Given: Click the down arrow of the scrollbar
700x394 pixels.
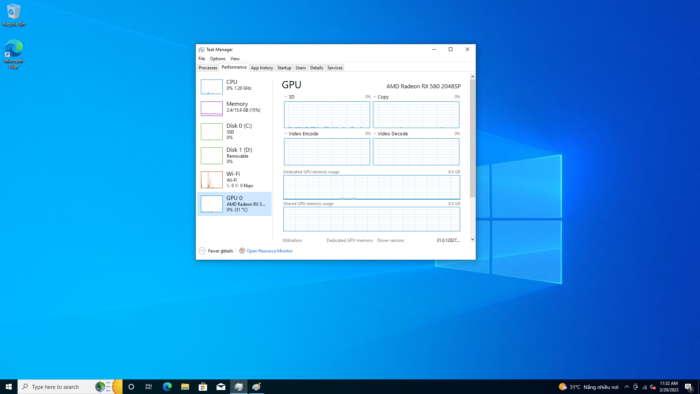Looking at the screenshot, I should tap(472, 240).
